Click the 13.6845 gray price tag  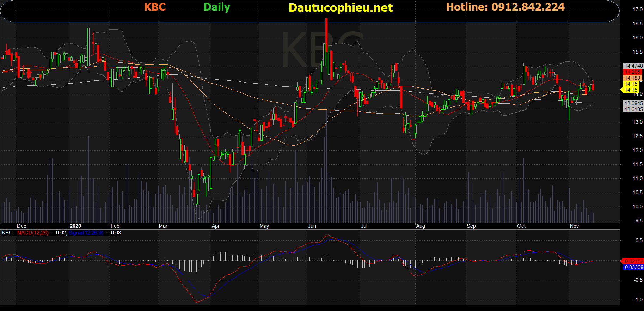633,103
